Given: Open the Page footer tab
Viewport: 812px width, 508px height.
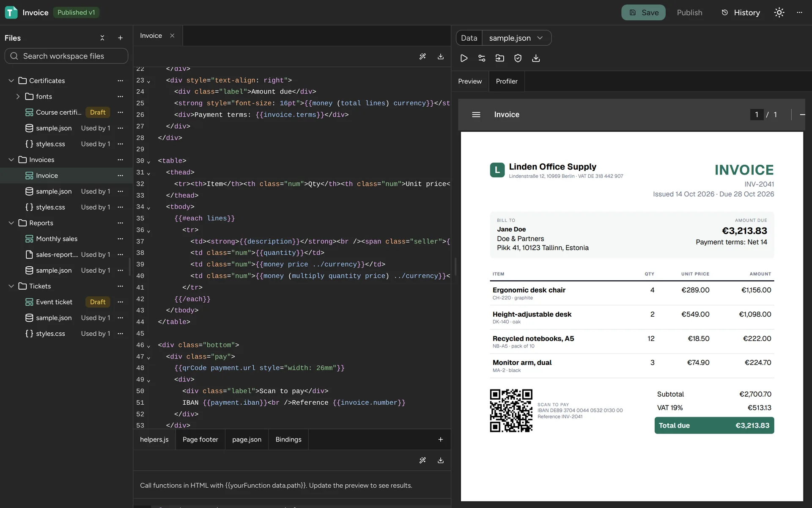Looking at the screenshot, I should 200,439.
